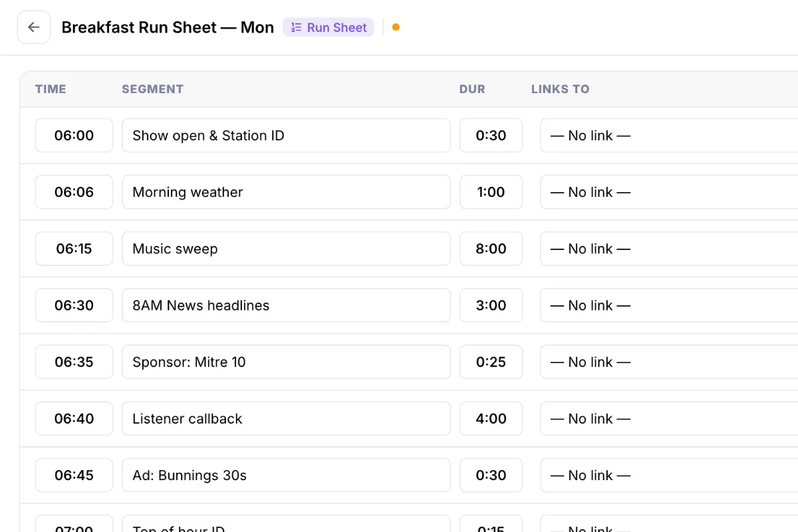Edit the 06:30 time field
This screenshot has width=798, height=532.
click(x=74, y=305)
